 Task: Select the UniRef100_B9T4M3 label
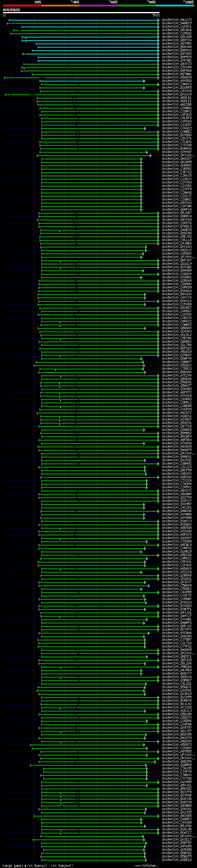177,54
